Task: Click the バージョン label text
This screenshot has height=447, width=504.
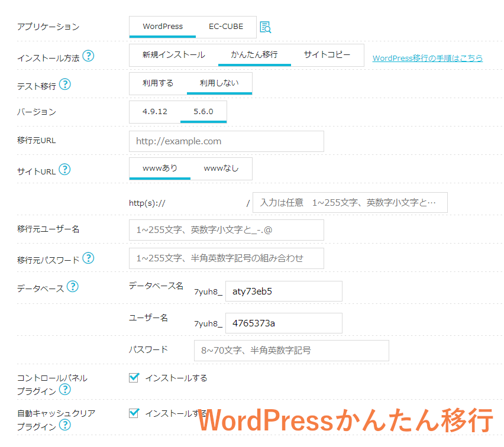Action: 37,112
